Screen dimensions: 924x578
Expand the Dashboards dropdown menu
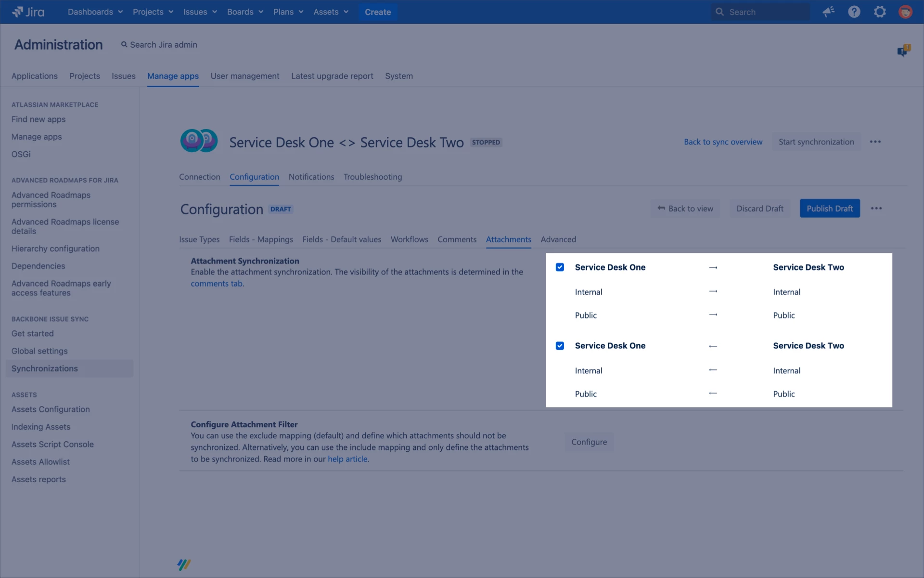(x=95, y=12)
